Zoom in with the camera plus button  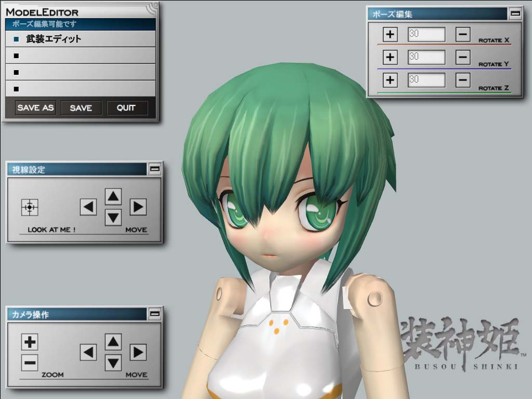pyautogui.click(x=30, y=342)
